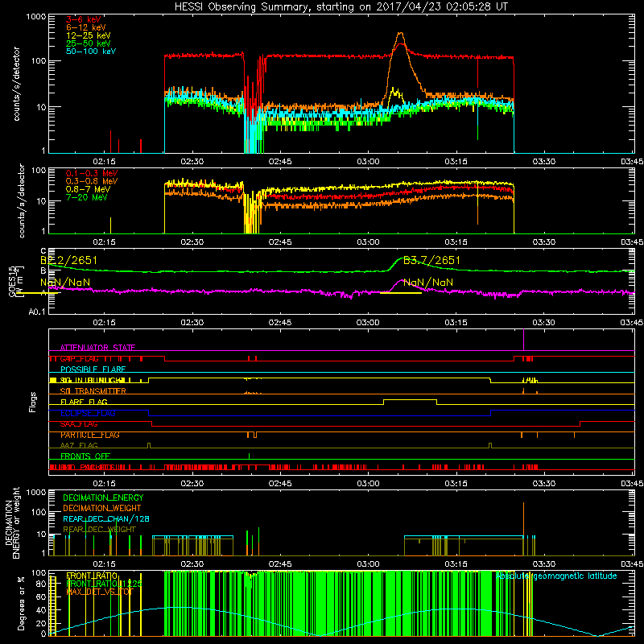The image size is (644, 644).
Task: Click the B3.7/2651 flare annotation
Action: (431, 260)
